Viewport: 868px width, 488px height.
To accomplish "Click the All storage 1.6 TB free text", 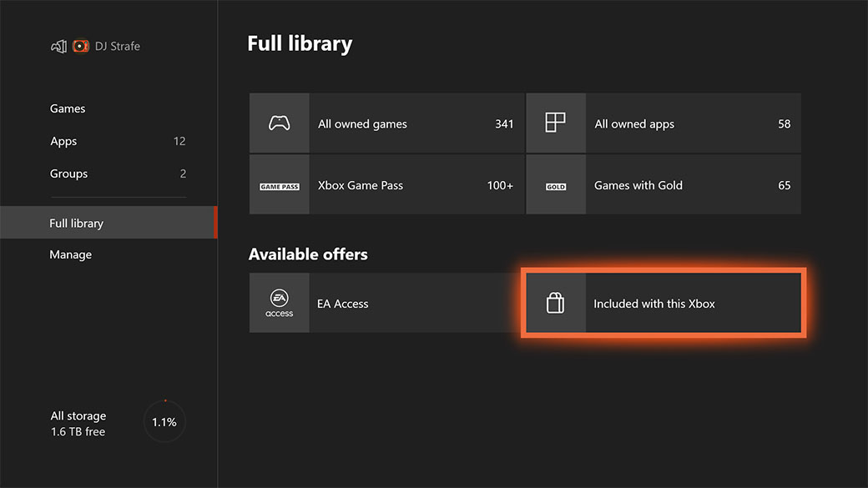I will point(78,423).
